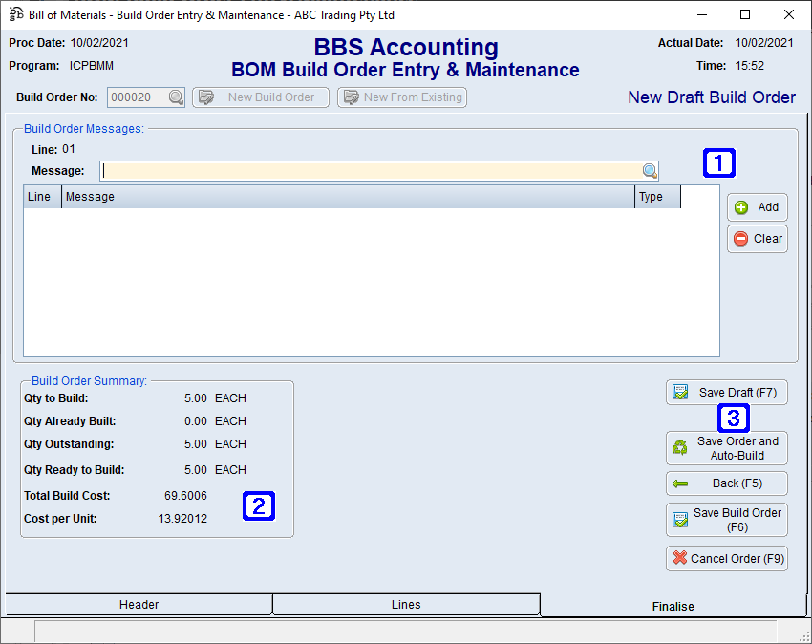Click the New Build Order icon

[208, 97]
